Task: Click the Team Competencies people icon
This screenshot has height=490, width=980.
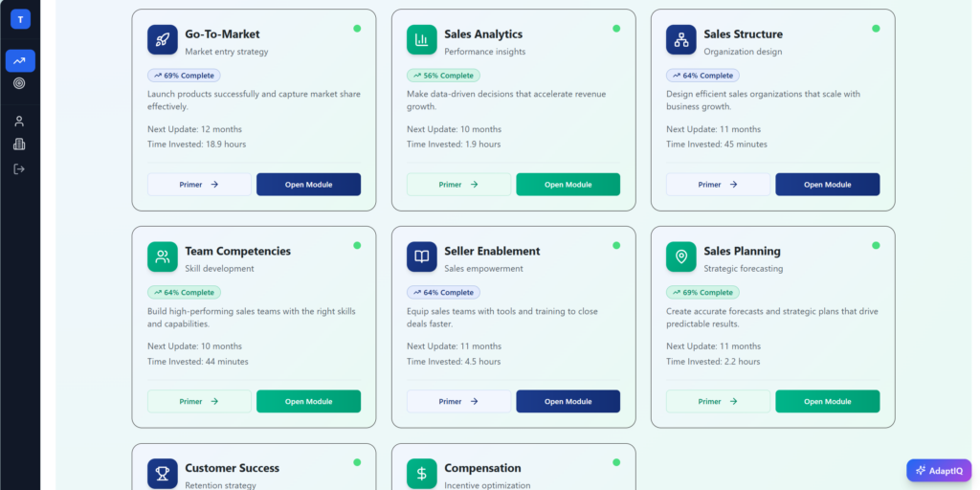Action: click(163, 256)
